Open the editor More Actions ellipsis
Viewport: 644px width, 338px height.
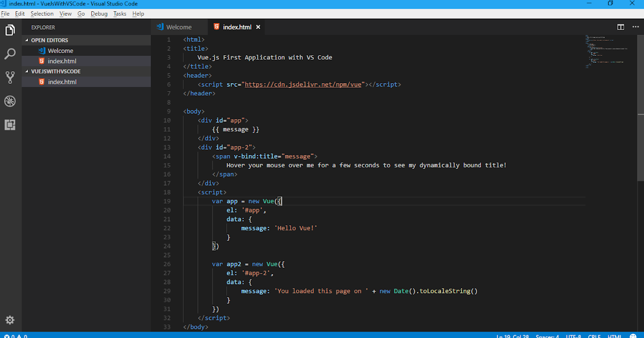click(635, 27)
